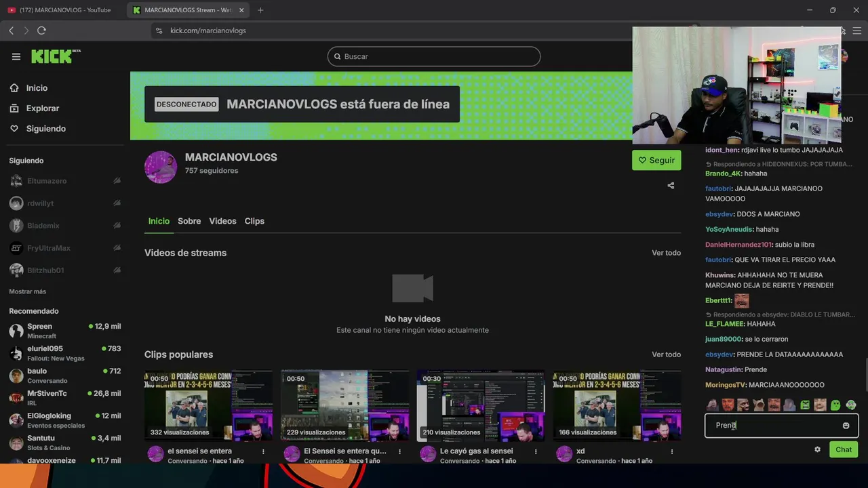Click clip title 'Le cayó gas al sensei'
Viewport: 868px width, 488px height.
click(x=477, y=451)
